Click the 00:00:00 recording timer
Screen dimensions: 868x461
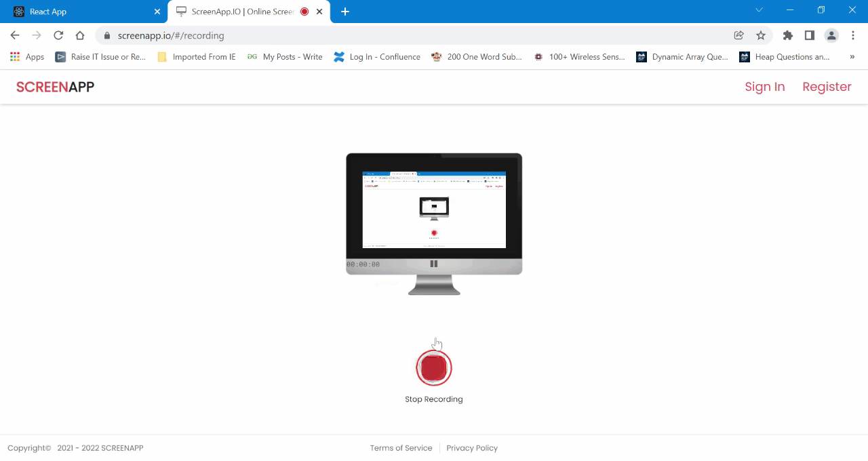[x=363, y=264]
